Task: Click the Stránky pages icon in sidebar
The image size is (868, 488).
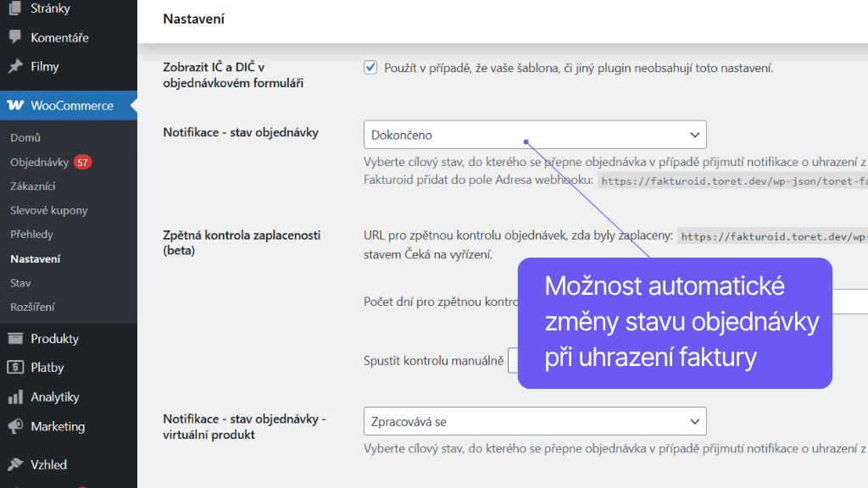Action: (x=15, y=8)
